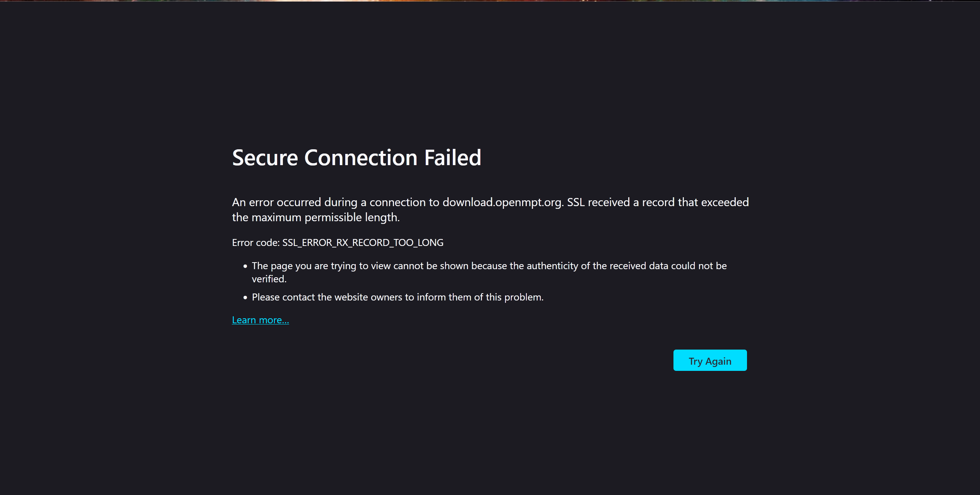Viewport: 980px width, 495px height.
Task: Open the "Learn more..." link
Action: pyautogui.click(x=260, y=320)
